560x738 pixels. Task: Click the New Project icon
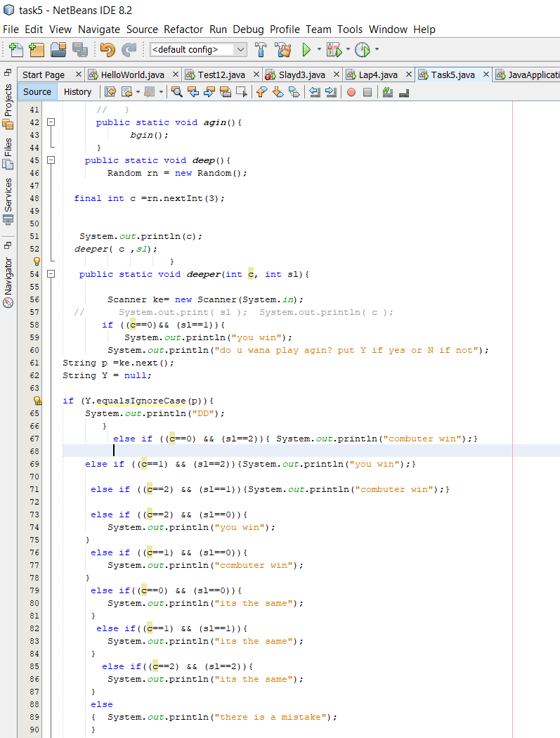pyautogui.click(x=37, y=50)
